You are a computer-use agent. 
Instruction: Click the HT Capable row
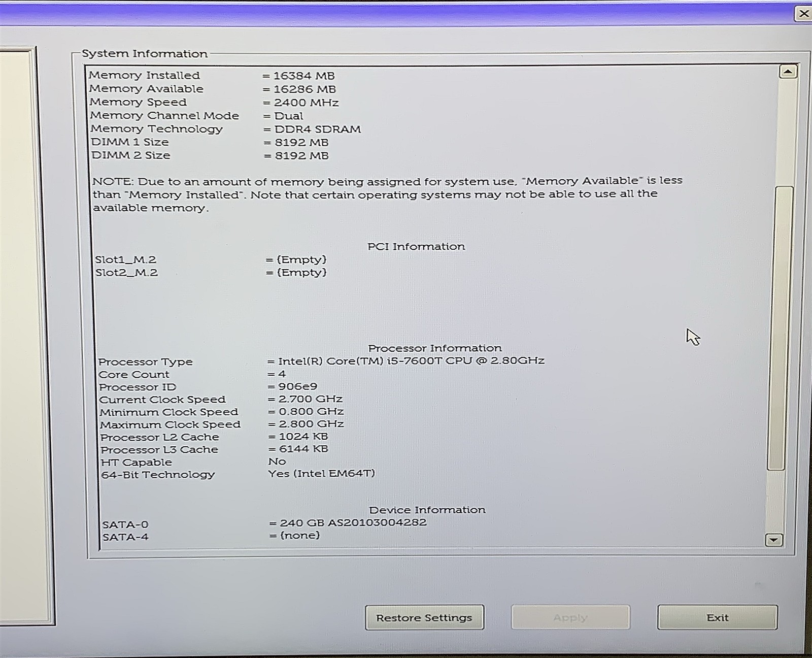pyautogui.click(x=137, y=463)
